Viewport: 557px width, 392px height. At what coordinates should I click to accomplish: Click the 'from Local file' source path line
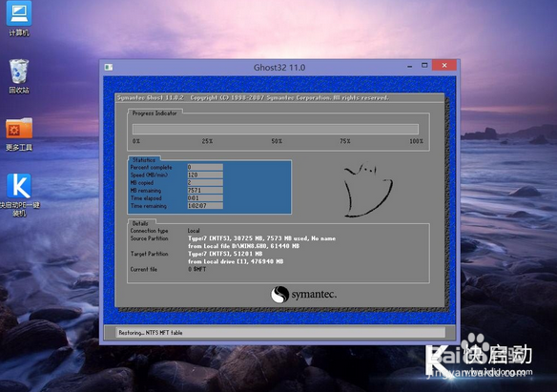click(243, 246)
